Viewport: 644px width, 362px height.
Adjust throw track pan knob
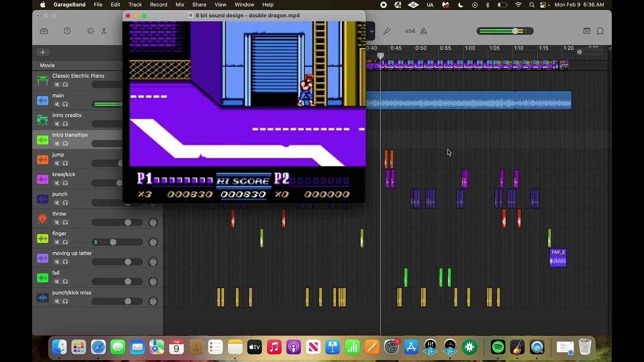[153, 222]
